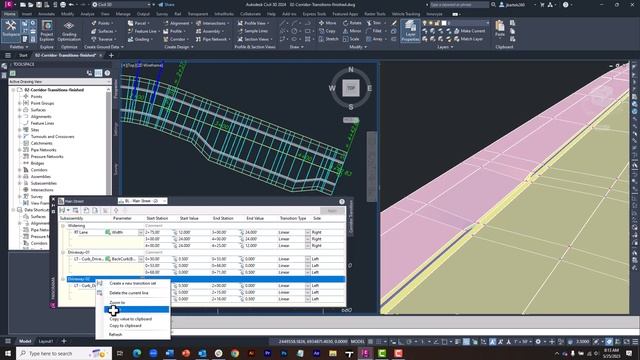Image resolution: width=640 pixels, height=360 pixels.
Task: Click the Undo arrow in quick access toolbar
Action: [x=71, y=4]
